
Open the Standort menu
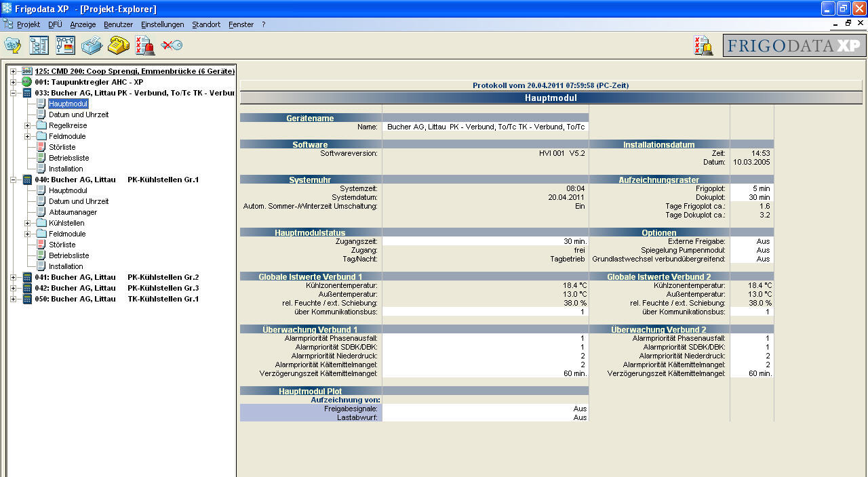(x=206, y=24)
